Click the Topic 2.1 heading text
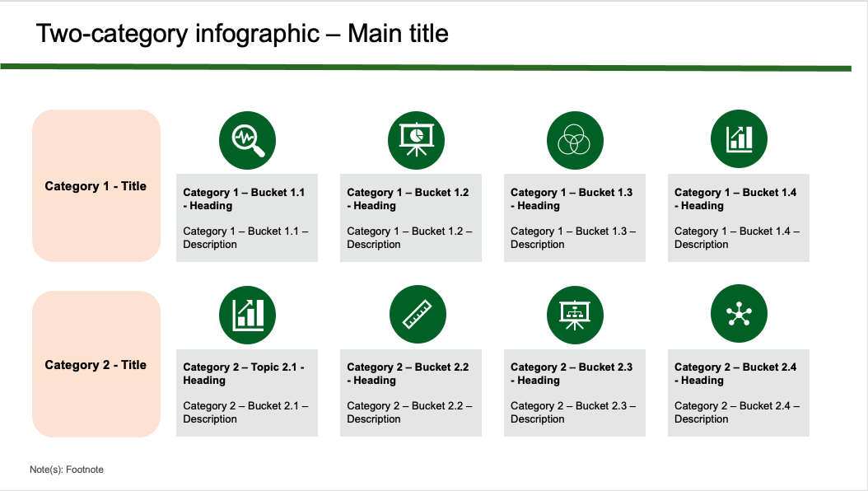The width and height of the screenshot is (868, 491). [x=244, y=373]
